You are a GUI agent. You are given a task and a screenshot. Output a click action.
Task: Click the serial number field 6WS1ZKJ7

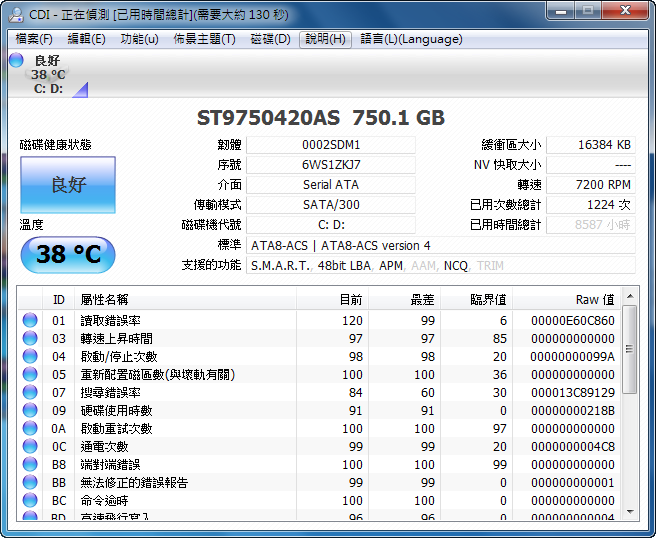tap(331, 165)
